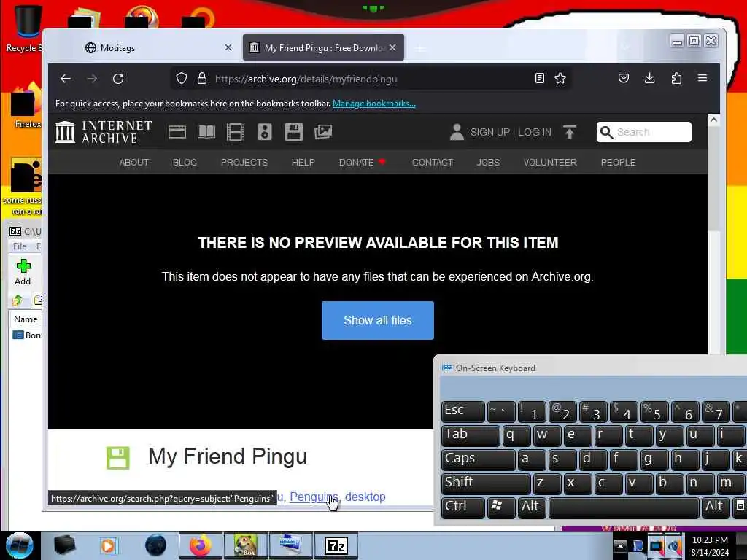Screen dimensions: 747x560
Task: Bookmark this page with the star icon
Action: 560,78
